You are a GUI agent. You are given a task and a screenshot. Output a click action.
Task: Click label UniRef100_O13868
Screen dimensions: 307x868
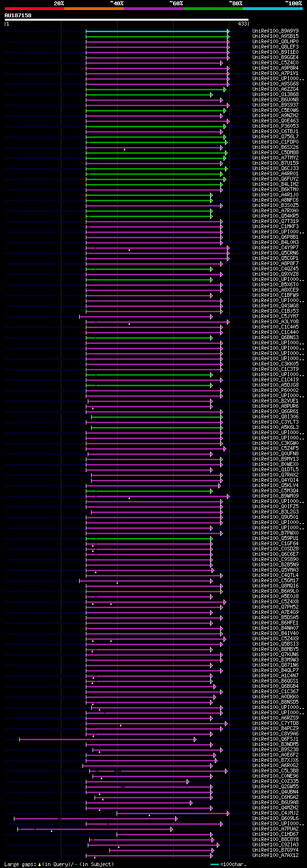pos(275,95)
